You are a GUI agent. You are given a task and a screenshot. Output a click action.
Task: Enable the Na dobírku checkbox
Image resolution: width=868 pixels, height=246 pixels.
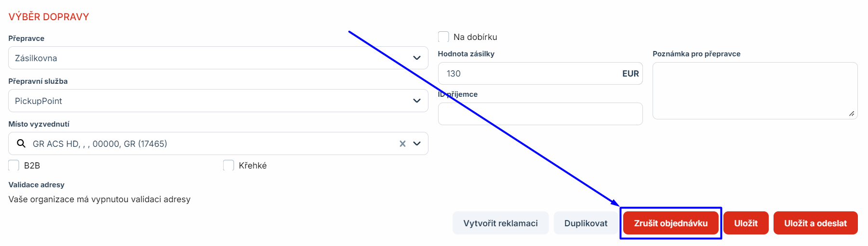(x=443, y=37)
